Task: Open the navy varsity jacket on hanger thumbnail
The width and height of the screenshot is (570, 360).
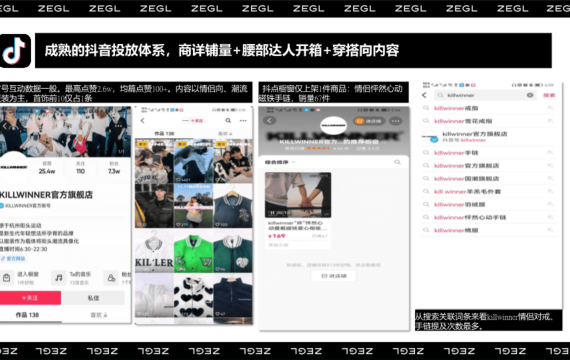Action: click(x=232, y=206)
